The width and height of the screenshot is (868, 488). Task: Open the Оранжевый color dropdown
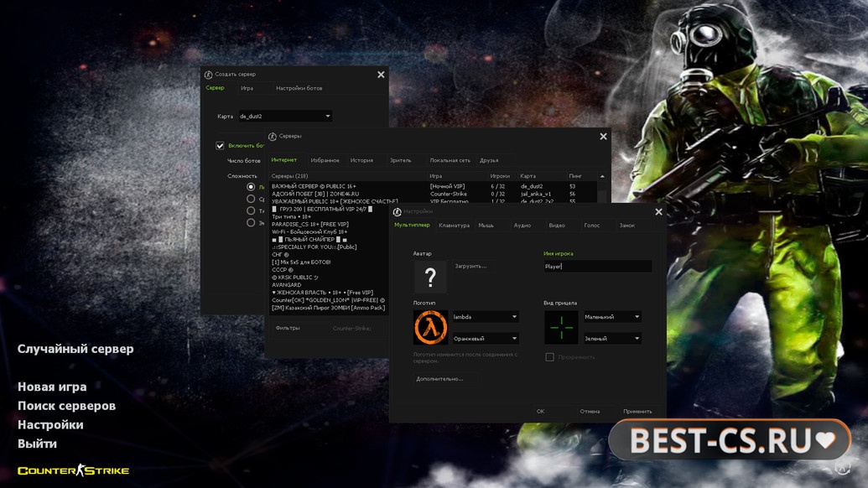coord(485,338)
